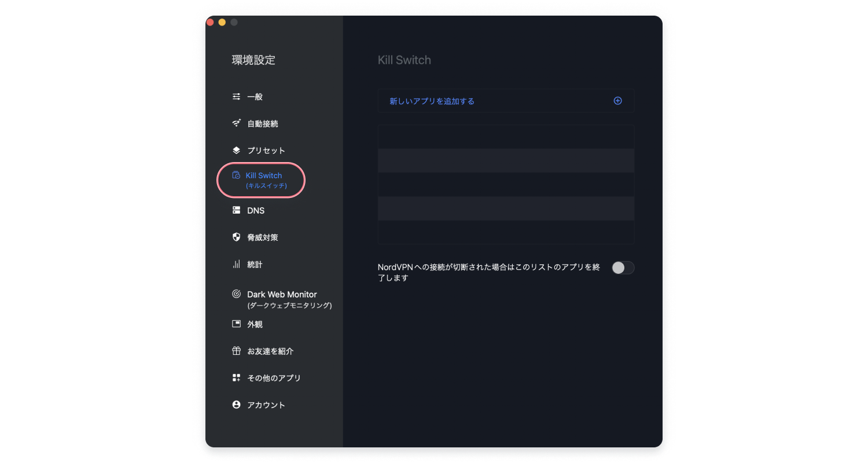Click the お友達を紹介 gift icon

pyautogui.click(x=236, y=351)
